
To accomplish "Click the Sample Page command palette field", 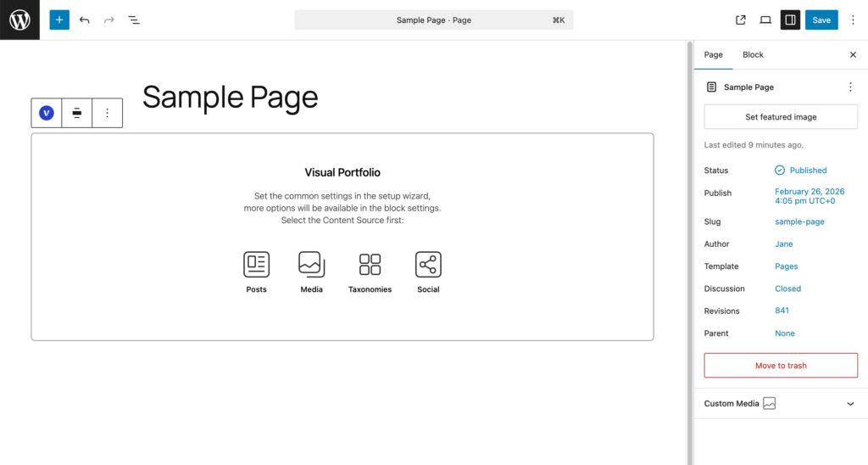I will click(433, 20).
